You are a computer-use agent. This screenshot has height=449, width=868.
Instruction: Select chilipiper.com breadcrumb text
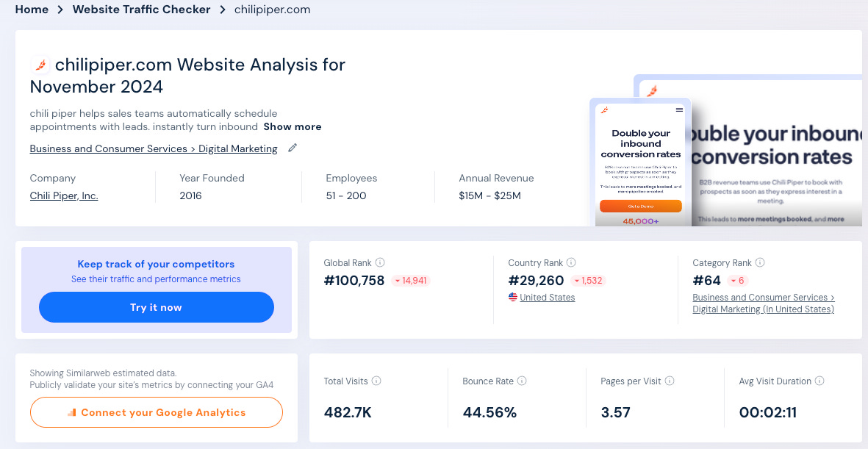tap(273, 10)
